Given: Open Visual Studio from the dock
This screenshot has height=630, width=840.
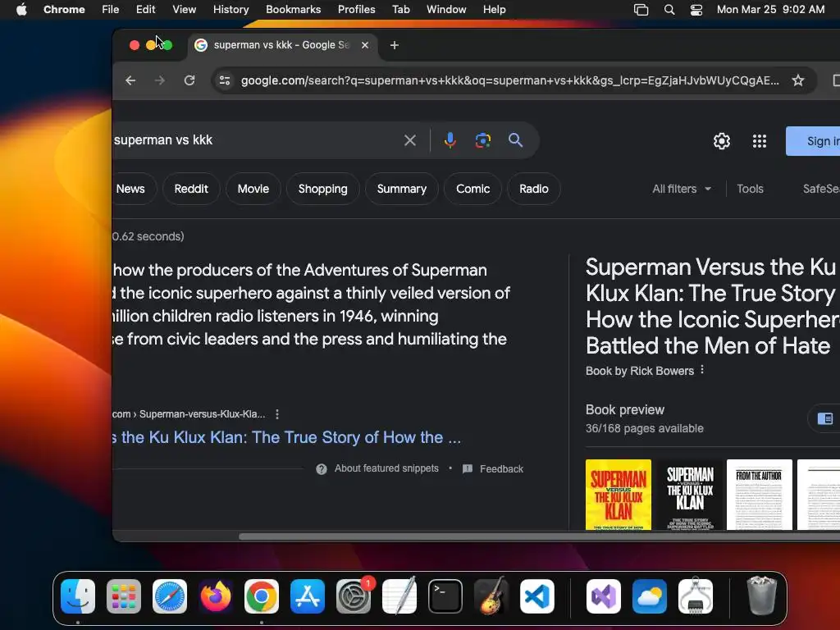Looking at the screenshot, I should point(604,596).
